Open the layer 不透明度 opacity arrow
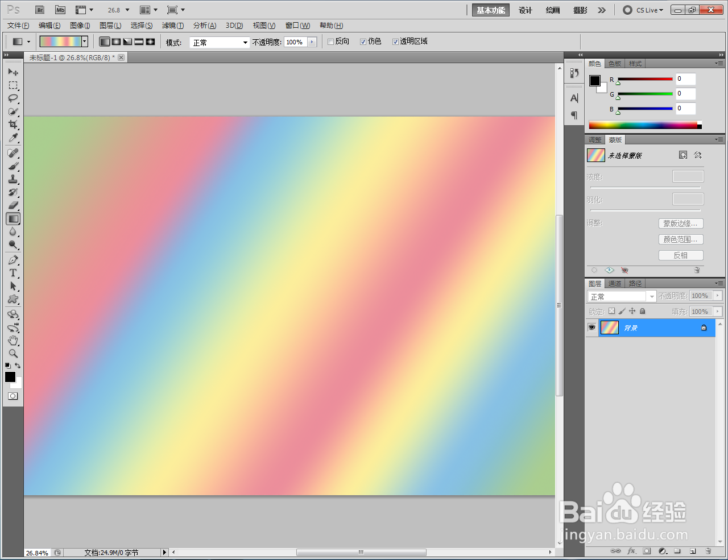 (x=718, y=296)
